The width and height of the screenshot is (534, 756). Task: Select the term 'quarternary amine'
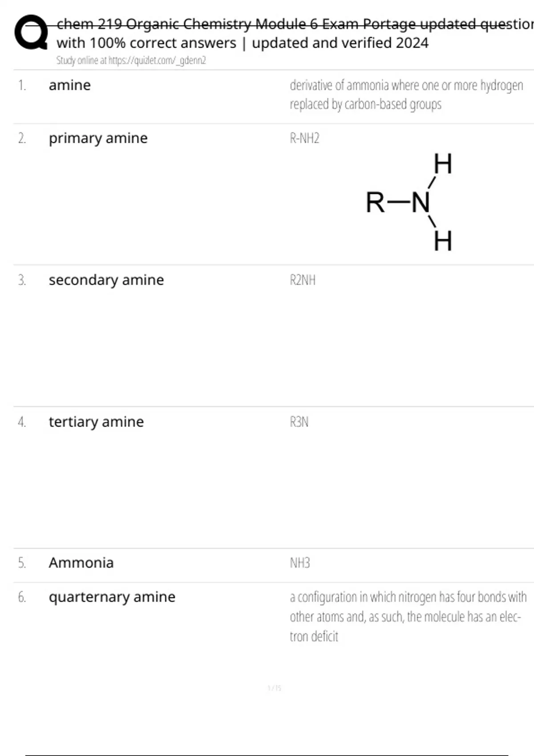pyautogui.click(x=112, y=597)
